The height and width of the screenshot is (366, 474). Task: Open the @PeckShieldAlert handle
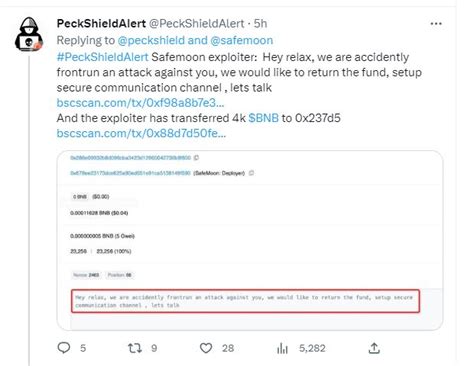[196, 24]
